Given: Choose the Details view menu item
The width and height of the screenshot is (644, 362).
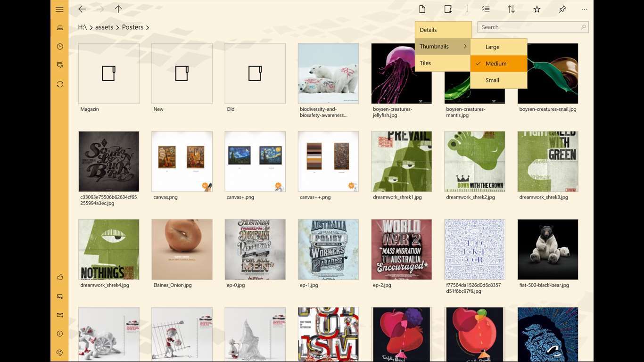Looking at the screenshot, I should [443, 30].
